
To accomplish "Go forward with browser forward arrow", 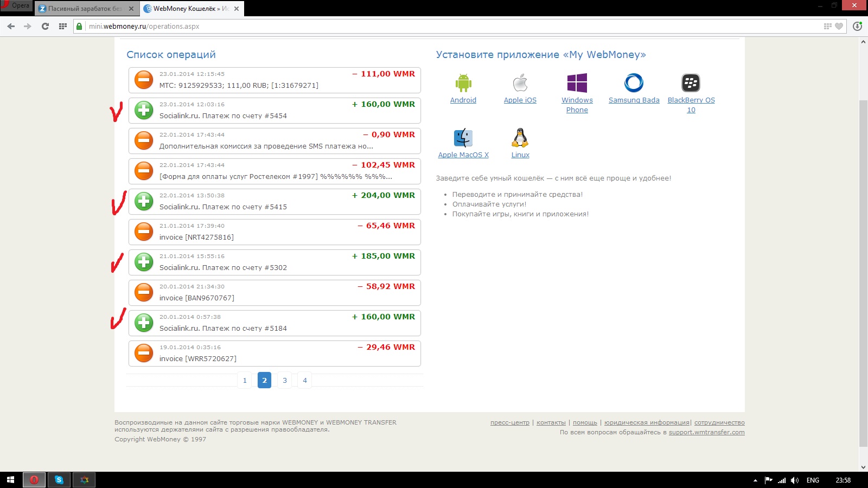I will pyautogui.click(x=28, y=26).
